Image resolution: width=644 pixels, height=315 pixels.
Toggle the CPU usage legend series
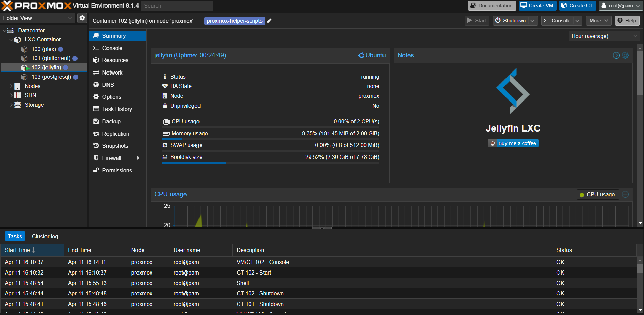coord(597,195)
